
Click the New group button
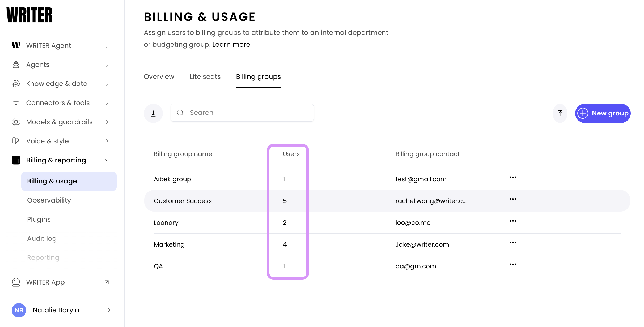[x=603, y=113]
